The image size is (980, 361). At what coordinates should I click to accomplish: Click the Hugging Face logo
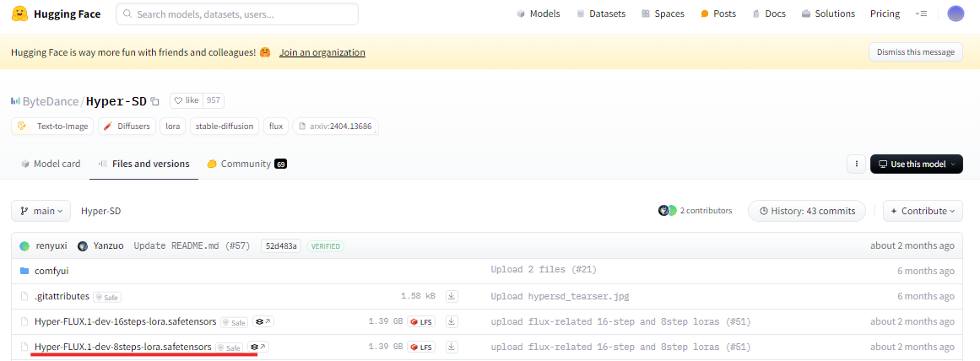(56, 13)
